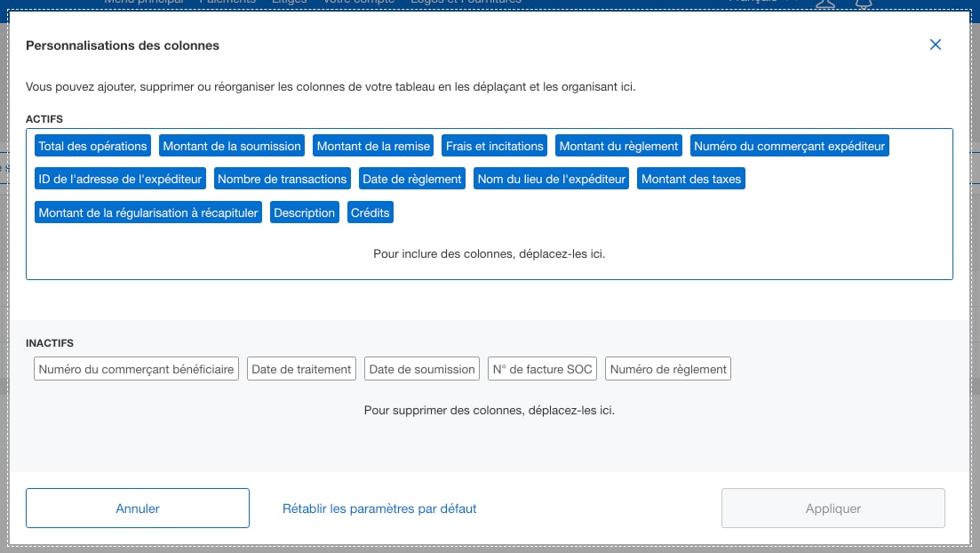
Task: Activate the Numéro de règlement column
Action: (667, 368)
